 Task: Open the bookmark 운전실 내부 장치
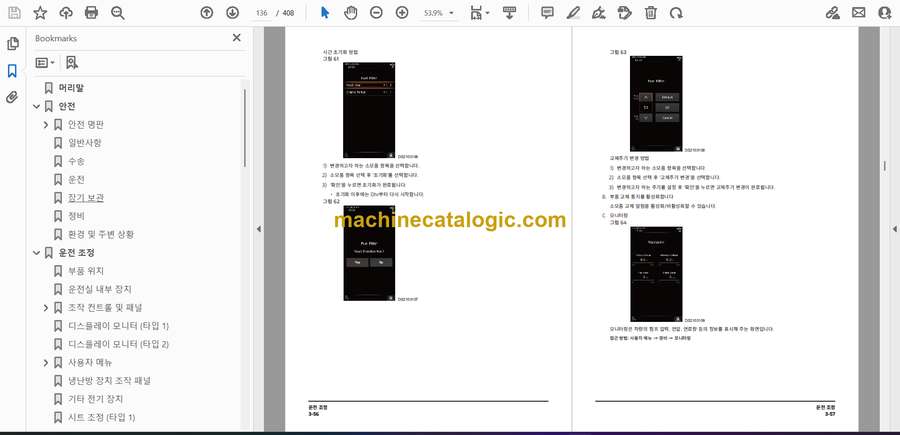[x=99, y=289]
